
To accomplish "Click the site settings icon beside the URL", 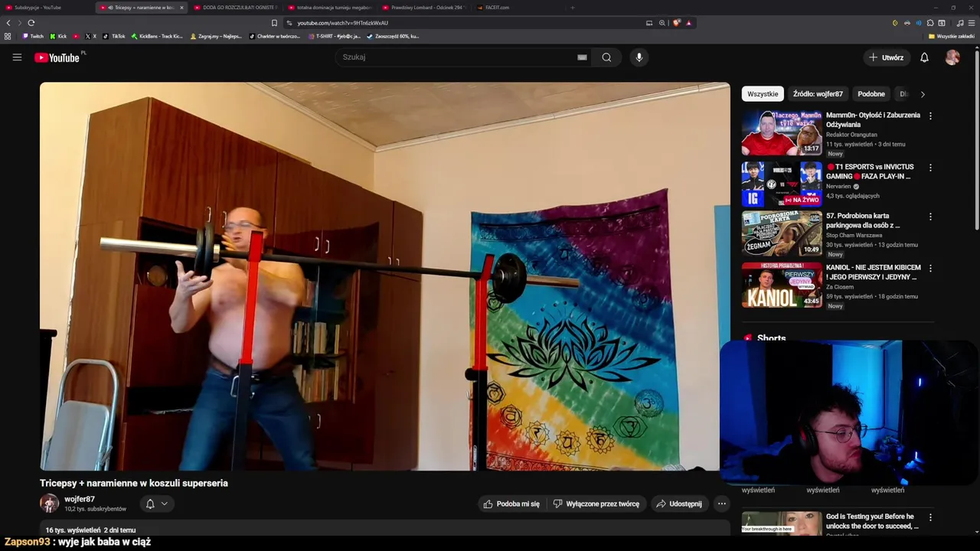I will [289, 23].
